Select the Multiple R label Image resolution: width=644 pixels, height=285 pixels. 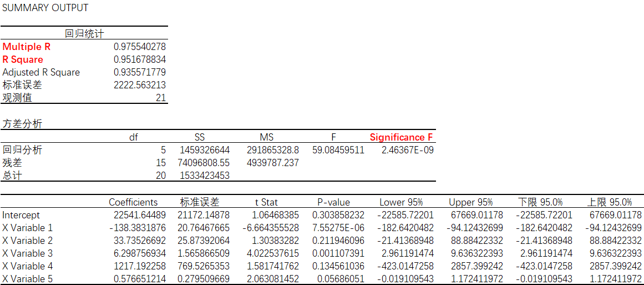click(27, 47)
